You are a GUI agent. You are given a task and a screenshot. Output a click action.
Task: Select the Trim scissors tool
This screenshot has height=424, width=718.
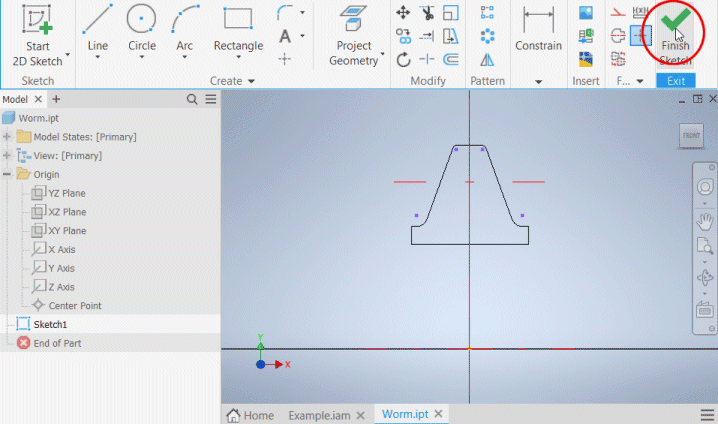427,12
